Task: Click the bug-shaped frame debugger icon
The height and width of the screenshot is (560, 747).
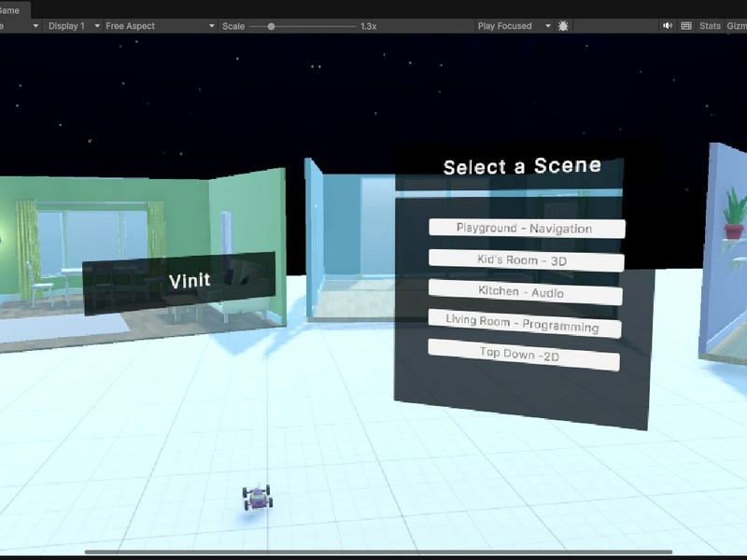Action: 563,26
